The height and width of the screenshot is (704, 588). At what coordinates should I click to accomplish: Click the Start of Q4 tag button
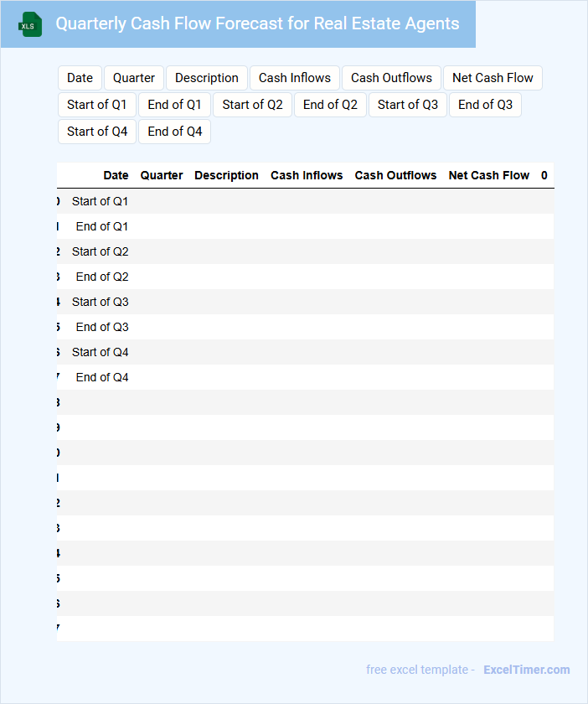[97, 132]
